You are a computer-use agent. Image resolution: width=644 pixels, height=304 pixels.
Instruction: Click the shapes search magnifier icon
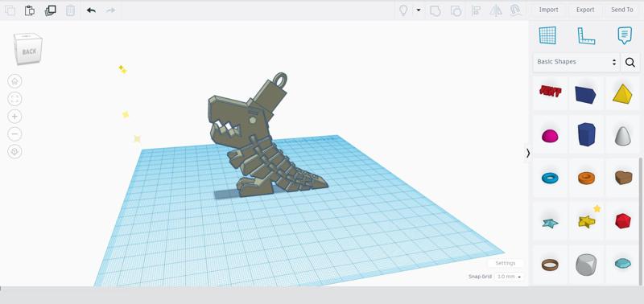tap(630, 63)
